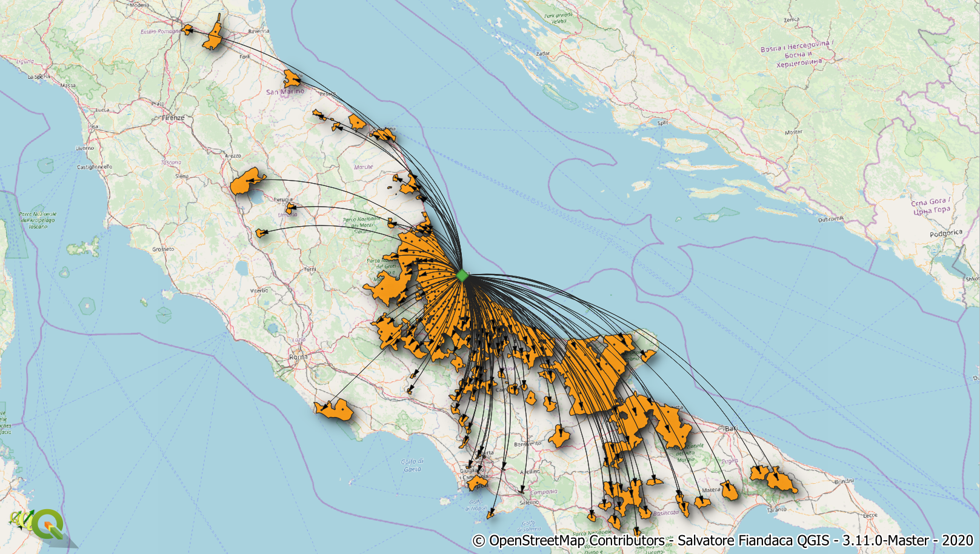
Task: Click the Golfo di Gaeta label
Action: click(x=412, y=465)
